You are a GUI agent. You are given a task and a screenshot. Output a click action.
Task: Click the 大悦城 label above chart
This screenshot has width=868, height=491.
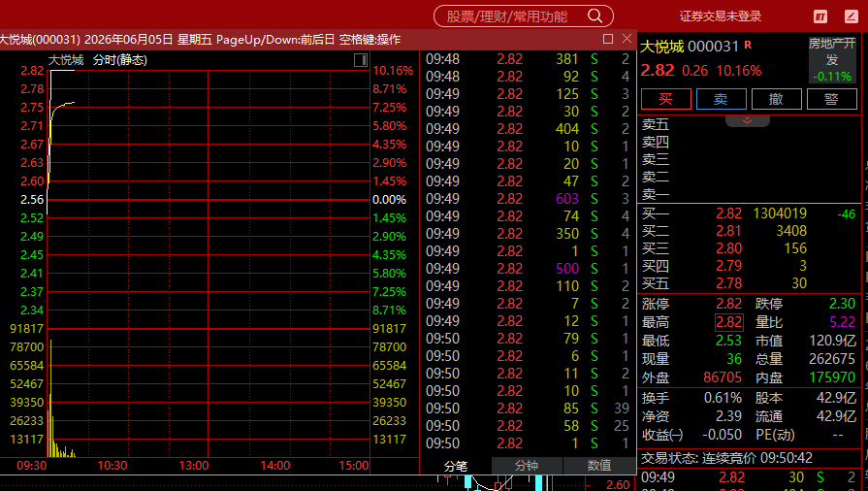tap(66, 60)
